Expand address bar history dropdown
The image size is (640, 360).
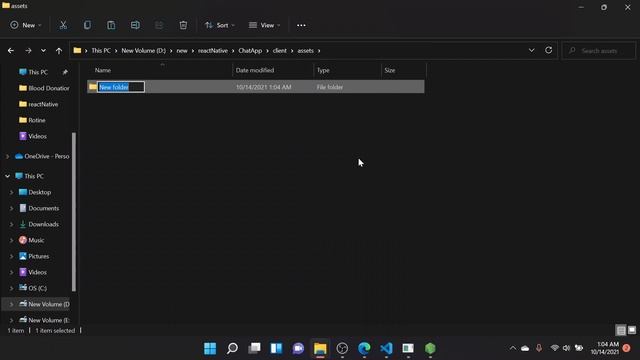tap(531, 50)
